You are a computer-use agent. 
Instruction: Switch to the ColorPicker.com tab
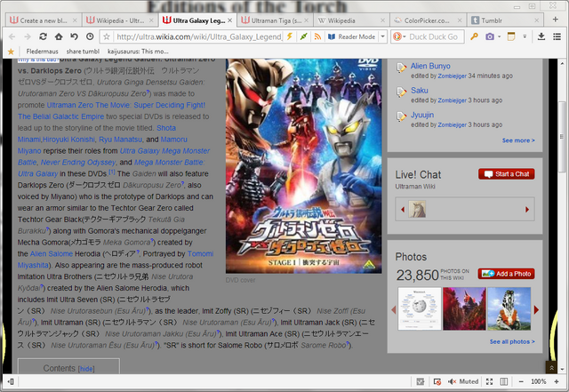point(427,20)
